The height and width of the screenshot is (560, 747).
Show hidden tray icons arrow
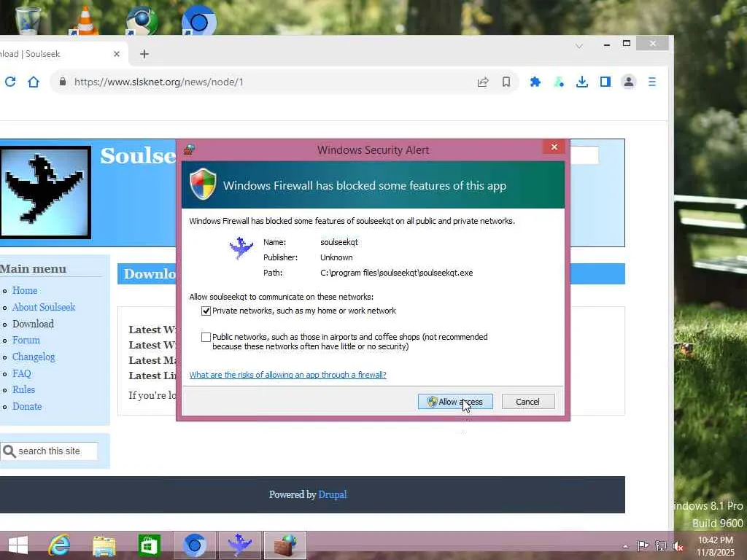[x=625, y=546]
